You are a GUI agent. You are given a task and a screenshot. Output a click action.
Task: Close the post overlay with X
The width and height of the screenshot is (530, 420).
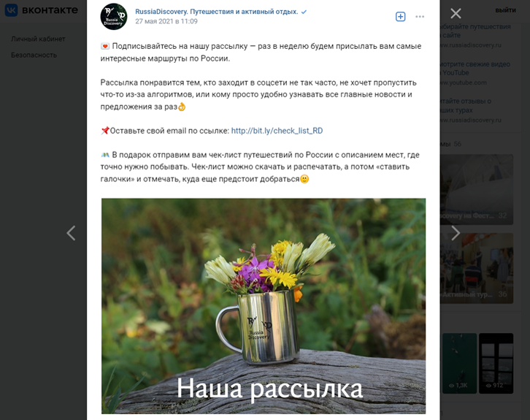[456, 14]
